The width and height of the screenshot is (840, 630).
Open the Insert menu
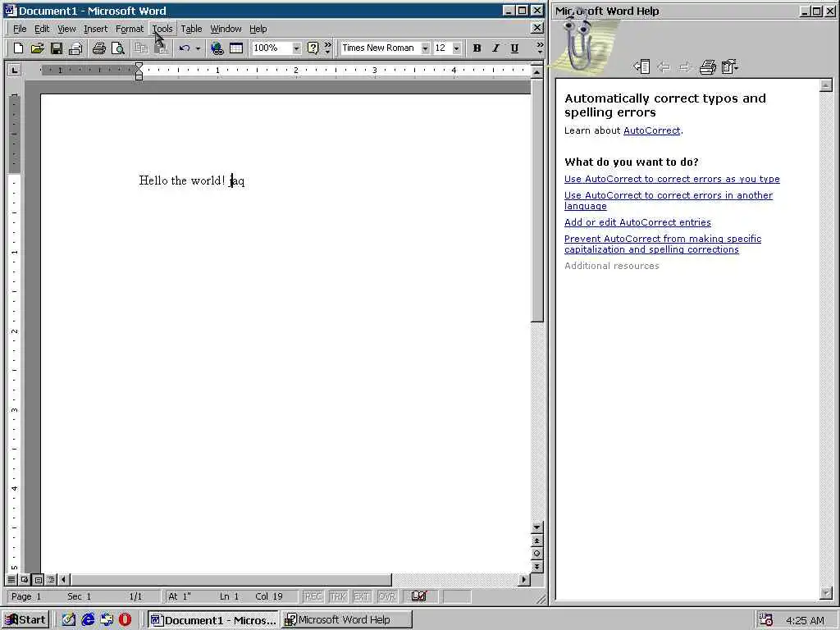95,29
